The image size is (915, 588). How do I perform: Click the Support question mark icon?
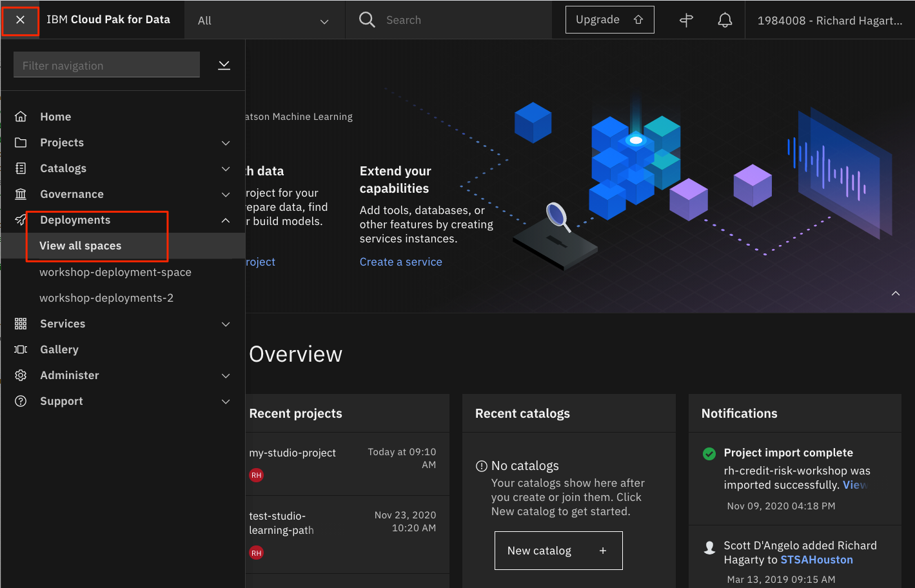(21, 401)
